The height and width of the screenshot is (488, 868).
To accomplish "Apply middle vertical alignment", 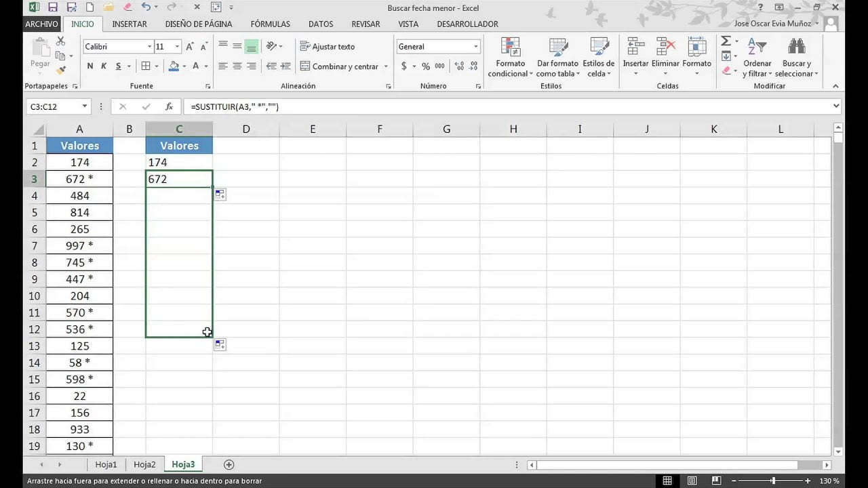I will pyautogui.click(x=237, y=46).
